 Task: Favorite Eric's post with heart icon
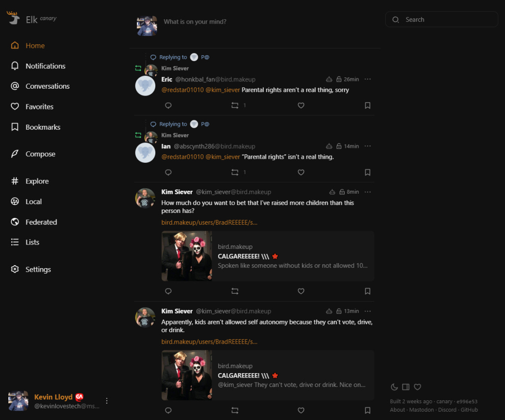(x=301, y=105)
